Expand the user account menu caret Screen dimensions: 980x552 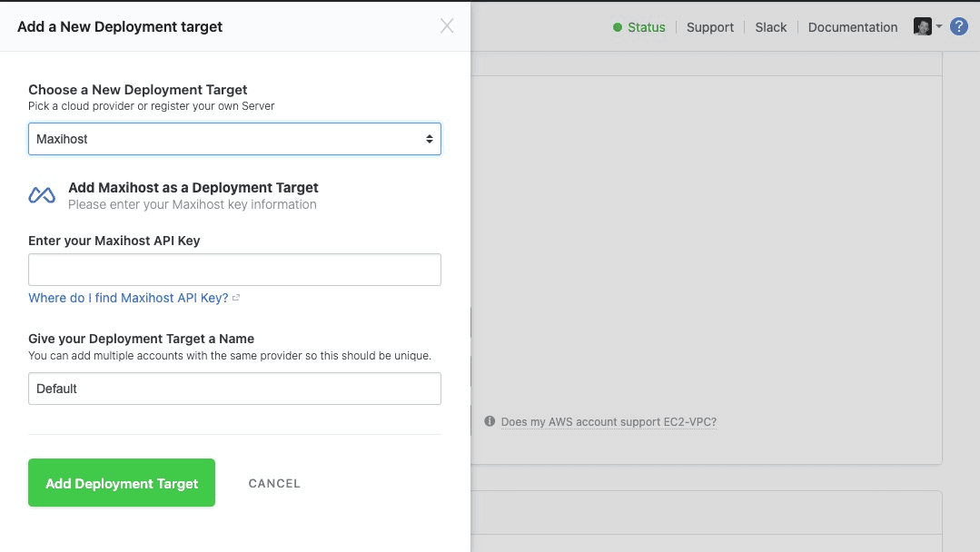click(939, 27)
